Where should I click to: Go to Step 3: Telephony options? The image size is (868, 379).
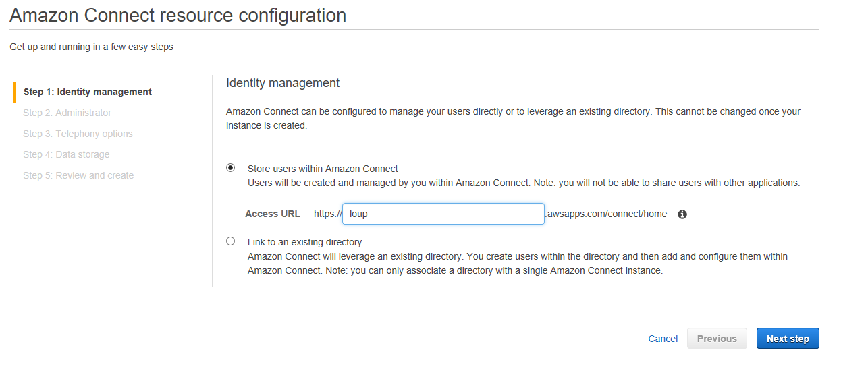click(78, 134)
